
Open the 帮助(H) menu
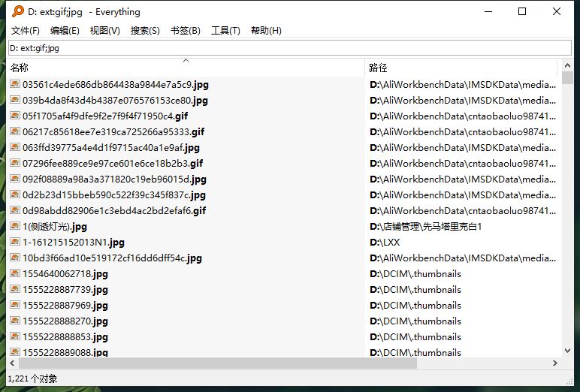[266, 31]
